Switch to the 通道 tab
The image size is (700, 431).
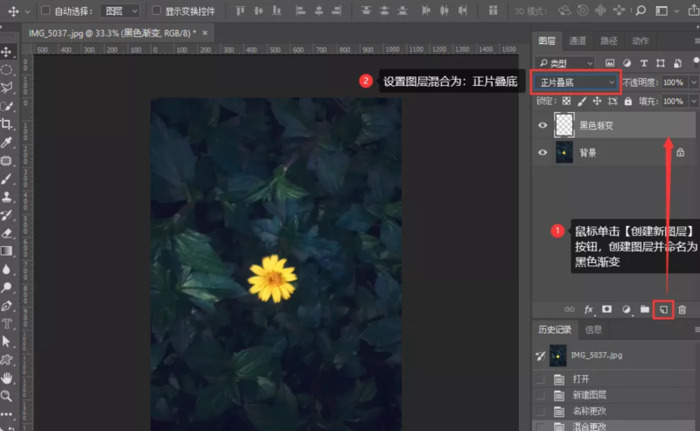tap(577, 41)
